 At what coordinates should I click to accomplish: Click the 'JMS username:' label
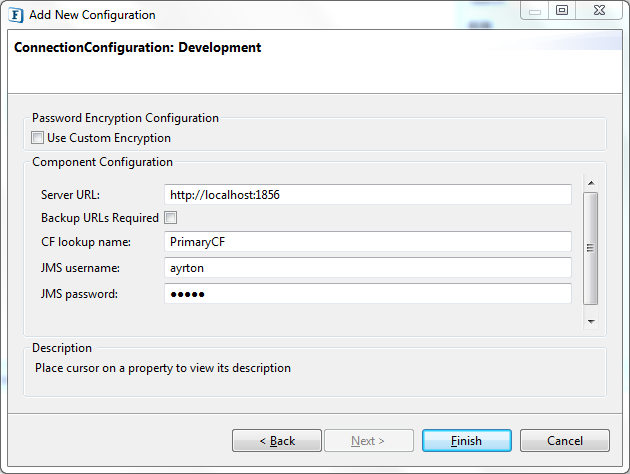[80, 268]
